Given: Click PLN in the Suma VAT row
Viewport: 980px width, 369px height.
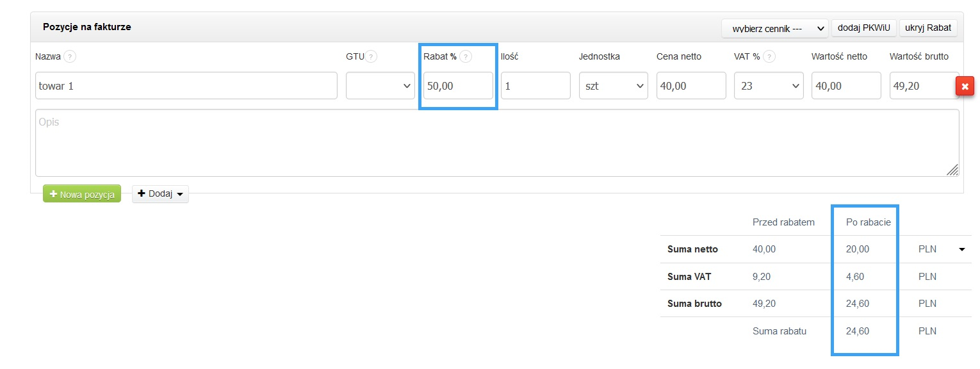Looking at the screenshot, I should tap(927, 277).
